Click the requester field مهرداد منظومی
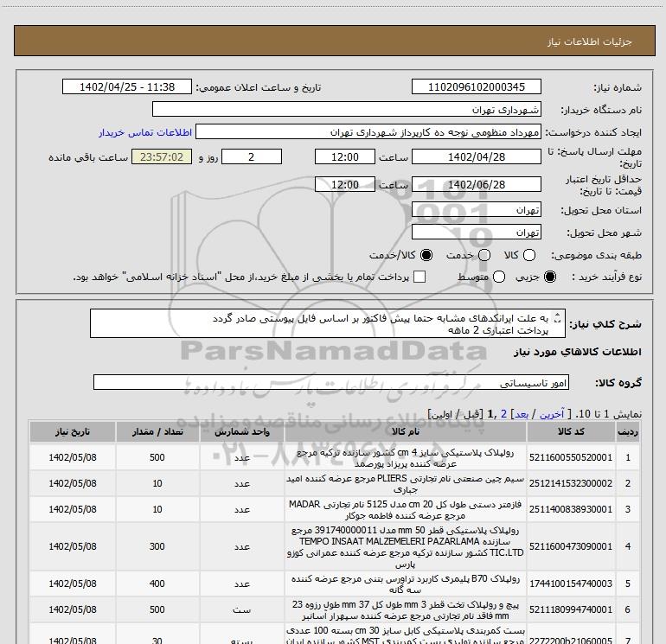666x644 pixels. point(368,132)
